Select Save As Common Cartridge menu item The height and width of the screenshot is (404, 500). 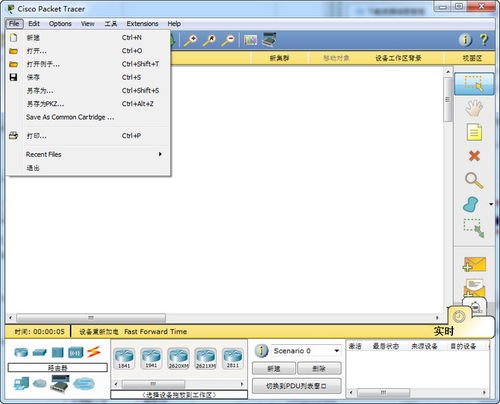(88, 117)
